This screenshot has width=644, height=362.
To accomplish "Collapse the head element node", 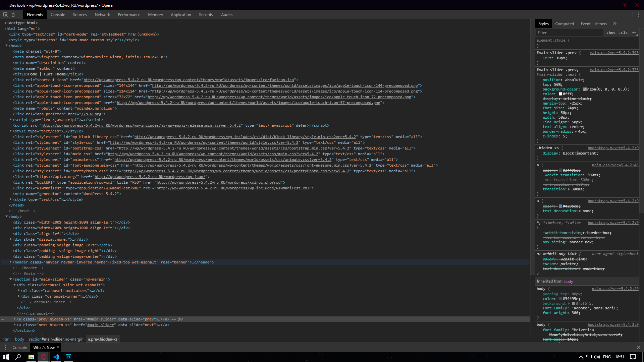I will coord(6,46).
